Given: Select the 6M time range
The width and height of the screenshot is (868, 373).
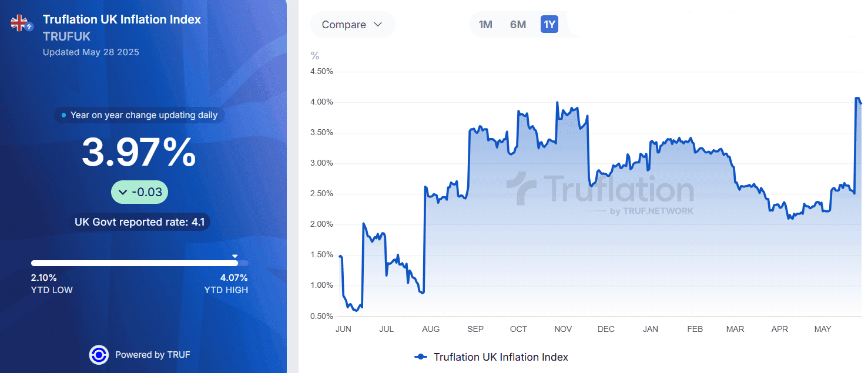Looking at the screenshot, I should pos(518,25).
